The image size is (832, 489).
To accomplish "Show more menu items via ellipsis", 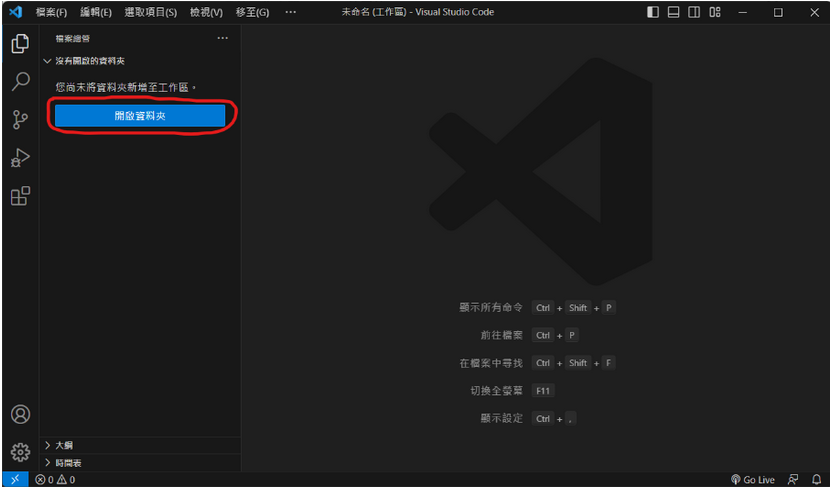I will [x=290, y=12].
